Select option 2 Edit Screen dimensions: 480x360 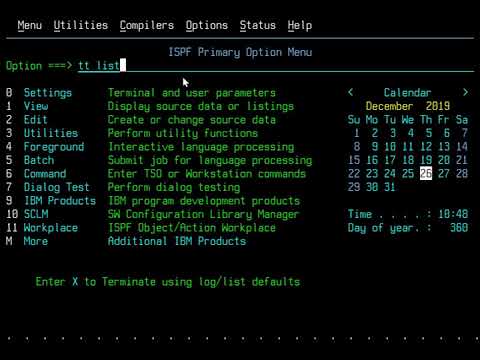[36, 120]
